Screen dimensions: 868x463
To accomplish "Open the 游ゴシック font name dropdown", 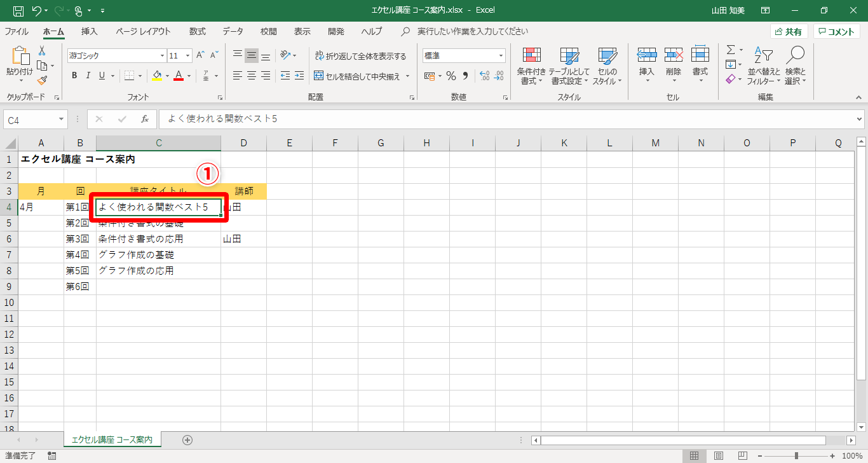I will (162, 56).
